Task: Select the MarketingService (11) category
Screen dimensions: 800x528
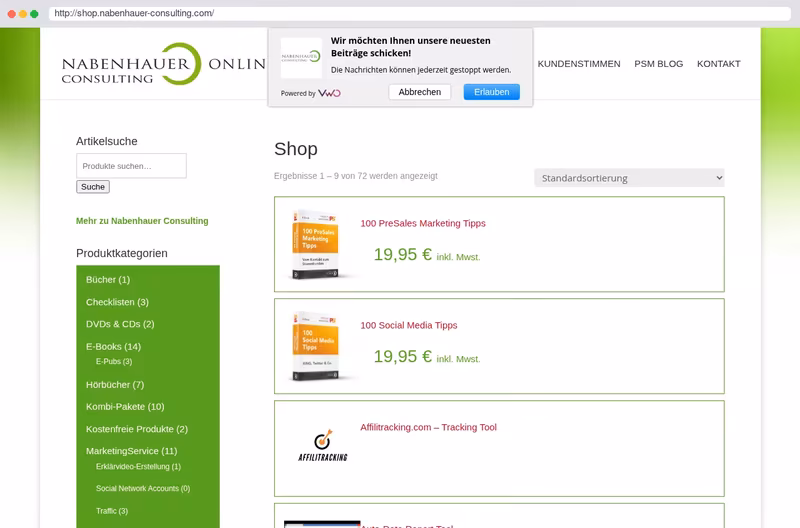Action: pos(131,451)
